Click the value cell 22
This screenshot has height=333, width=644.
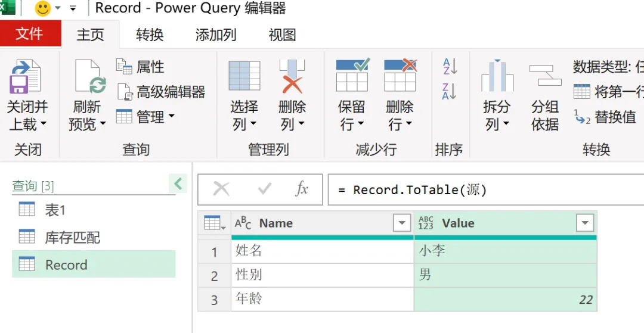pyautogui.click(x=506, y=300)
